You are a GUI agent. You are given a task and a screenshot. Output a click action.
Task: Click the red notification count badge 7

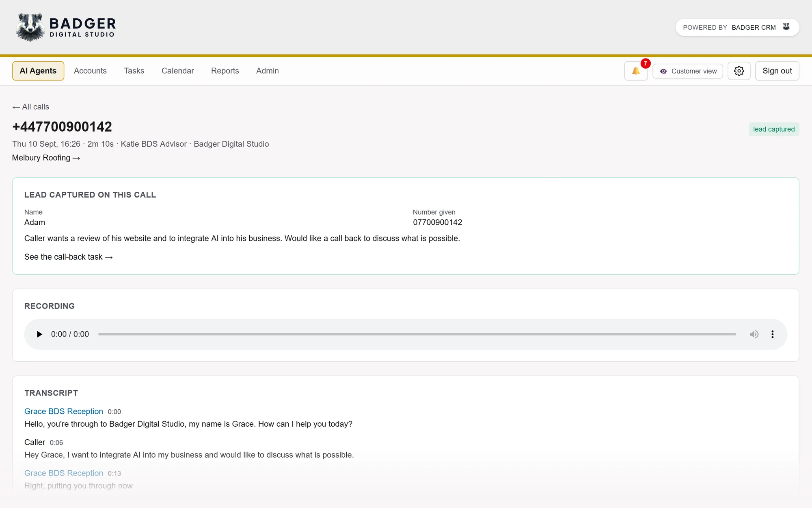coord(645,63)
